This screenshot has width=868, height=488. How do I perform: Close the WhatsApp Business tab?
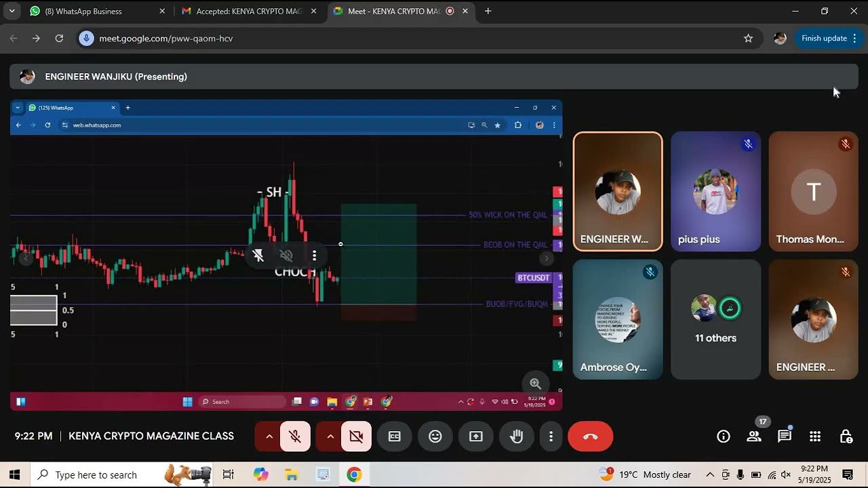[162, 11]
